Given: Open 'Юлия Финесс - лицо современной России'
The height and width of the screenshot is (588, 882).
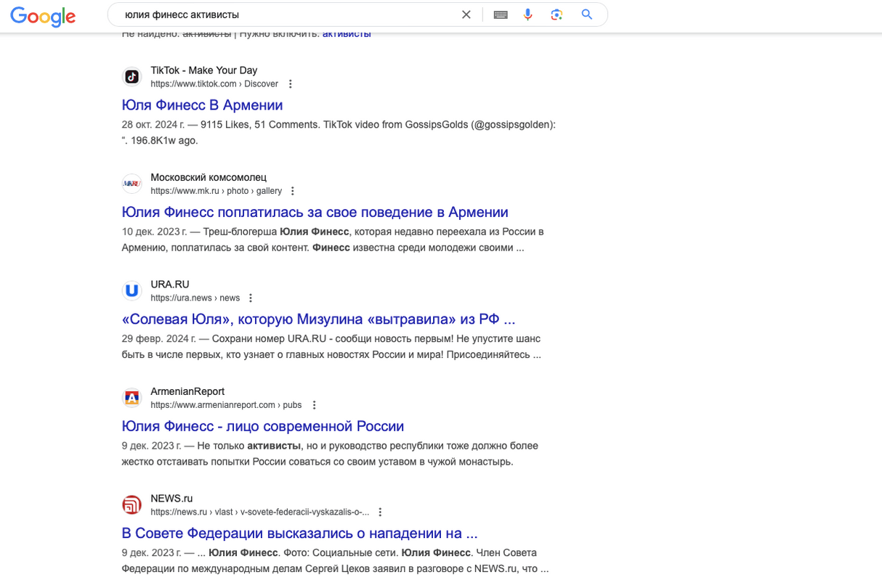Looking at the screenshot, I should pyautogui.click(x=262, y=426).
